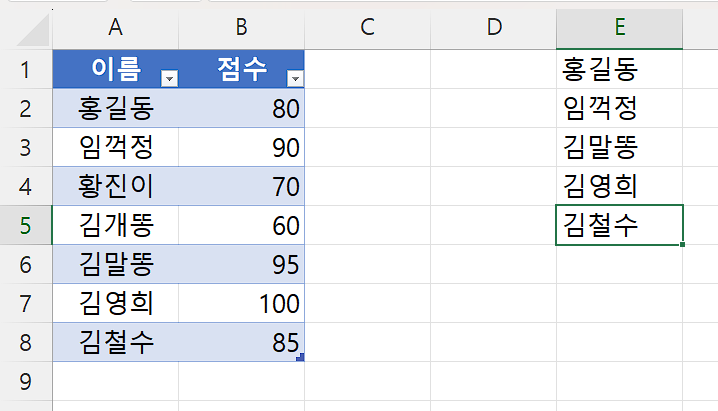The width and height of the screenshot is (718, 411).
Task: Select score cell with value 80
Action: tap(241, 108)
